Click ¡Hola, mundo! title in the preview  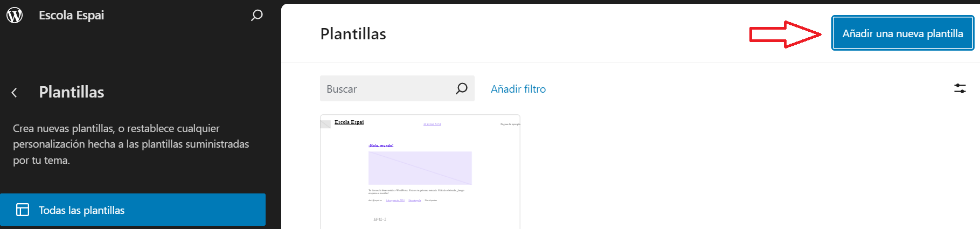[381, 145]
